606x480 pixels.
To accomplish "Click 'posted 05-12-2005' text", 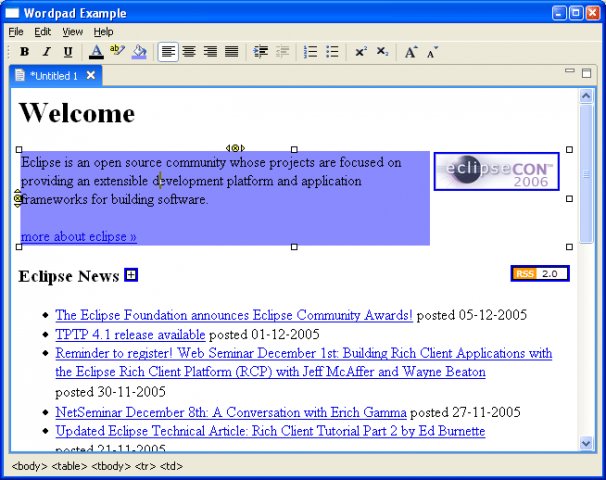I will [472, 315].
